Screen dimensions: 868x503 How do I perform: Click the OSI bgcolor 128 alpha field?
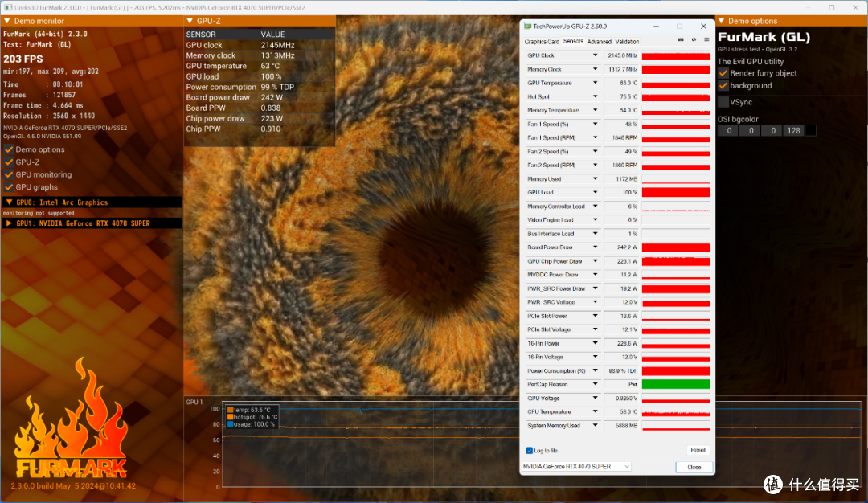point(794,131)
